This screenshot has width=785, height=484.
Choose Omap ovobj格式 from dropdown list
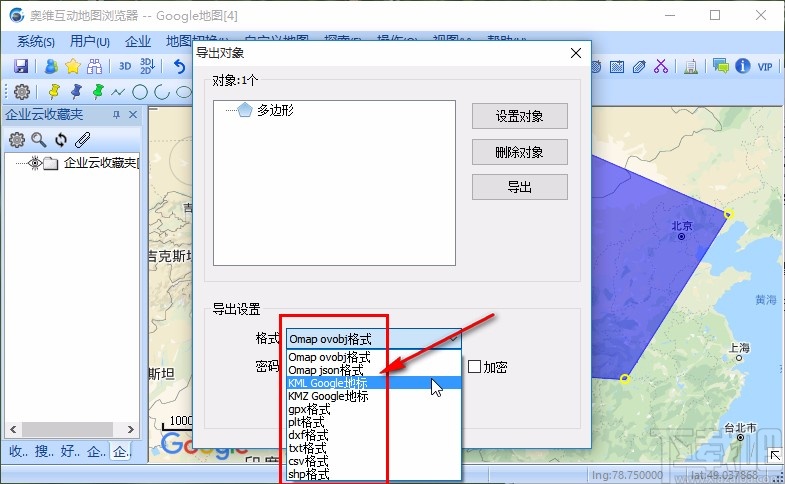pos(373,357)
